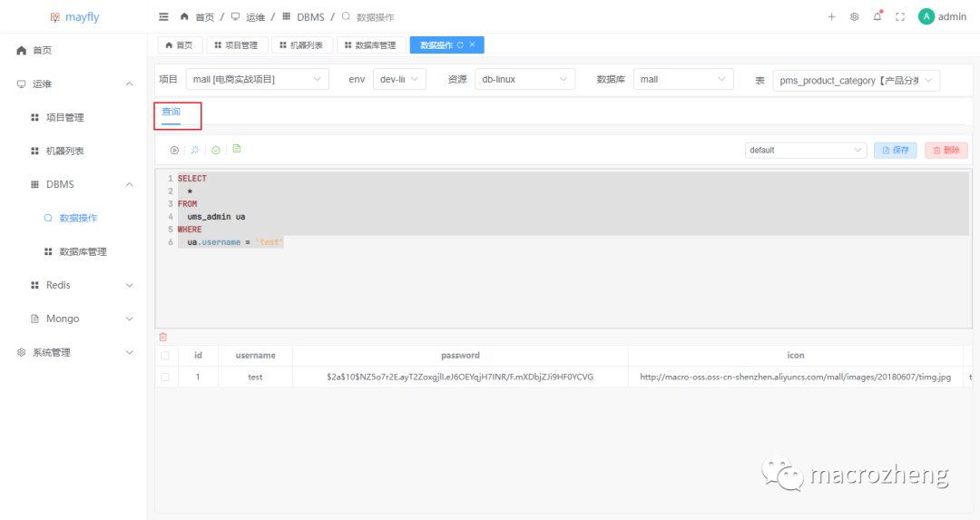This screenshot has height=520, width=980.
Task: Open the default SQL template dropdown
Action: pos(806,150)
